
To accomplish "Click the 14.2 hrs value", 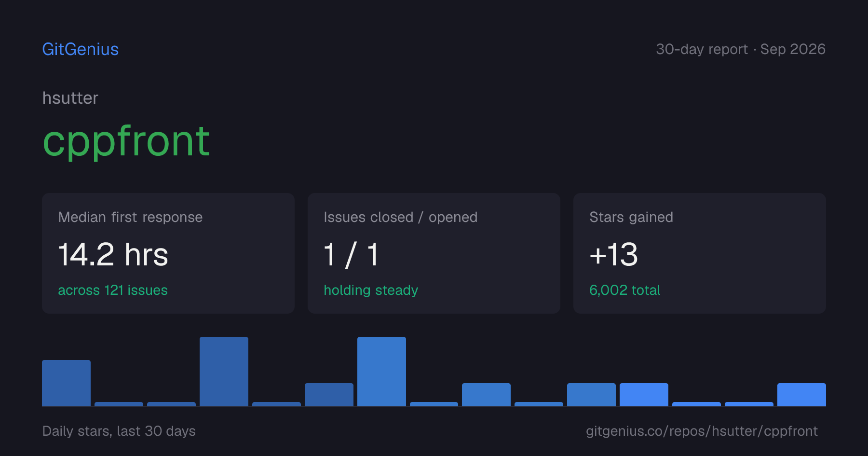I will 113,254.
